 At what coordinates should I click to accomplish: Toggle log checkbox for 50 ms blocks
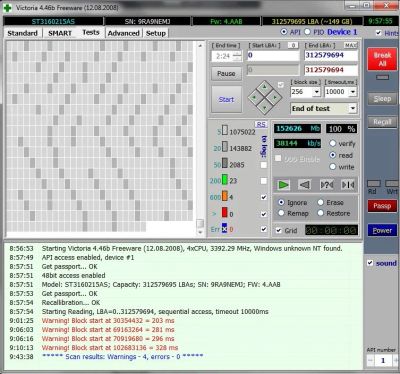coord(264,165)
